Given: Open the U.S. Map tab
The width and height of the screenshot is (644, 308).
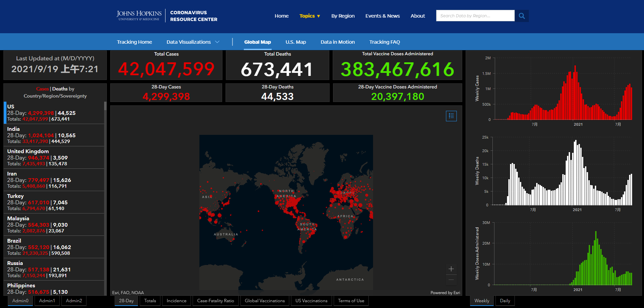Looking at the screenshot, I should (x=295, y=42).
